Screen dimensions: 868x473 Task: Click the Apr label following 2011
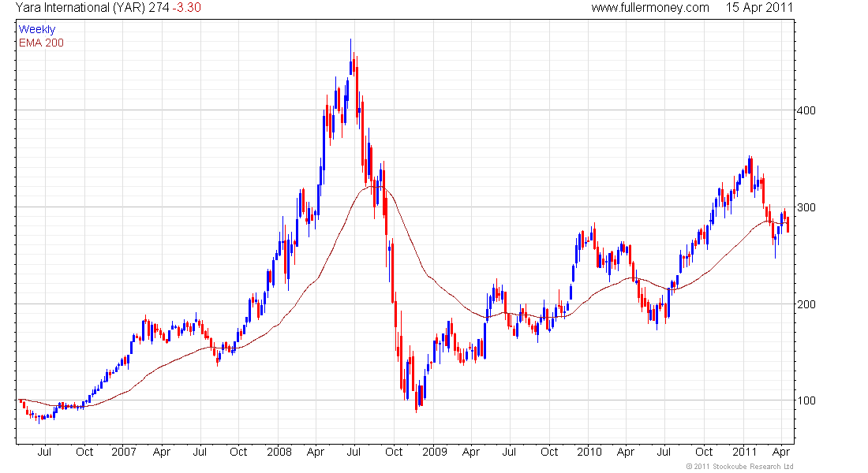point(780,453)
